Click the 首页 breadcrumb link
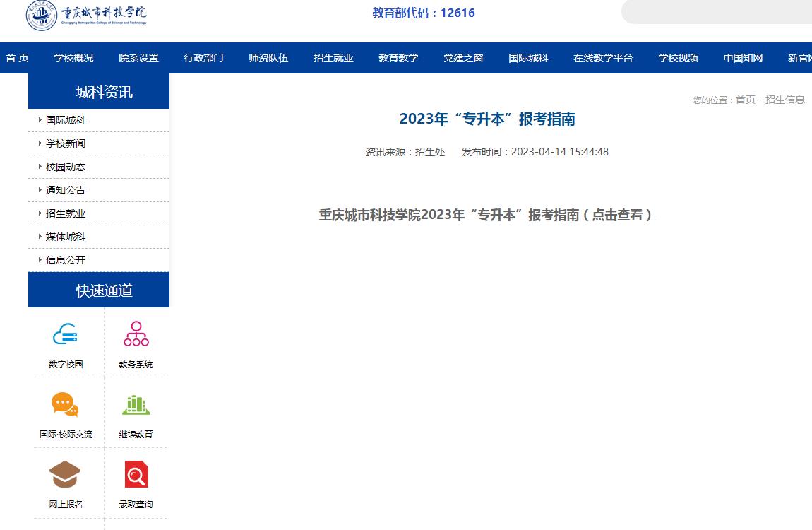Viewport: 812px width, 530px height. pos(746,100)
